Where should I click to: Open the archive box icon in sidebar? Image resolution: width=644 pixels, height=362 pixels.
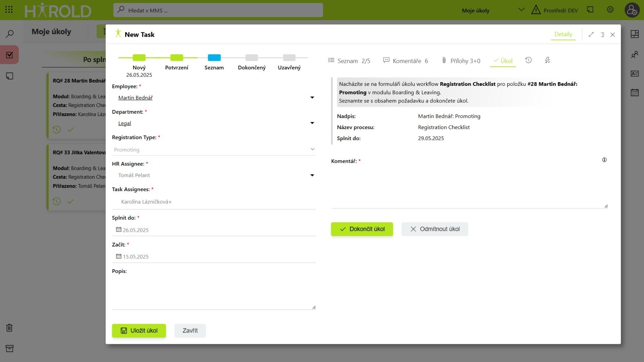(10, 348)
